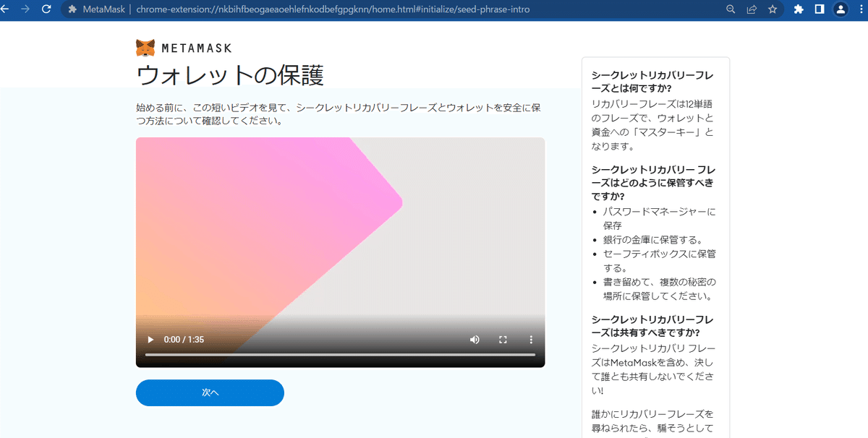Click the 銀行の金庫に保管する bullet

click(652, 240)
